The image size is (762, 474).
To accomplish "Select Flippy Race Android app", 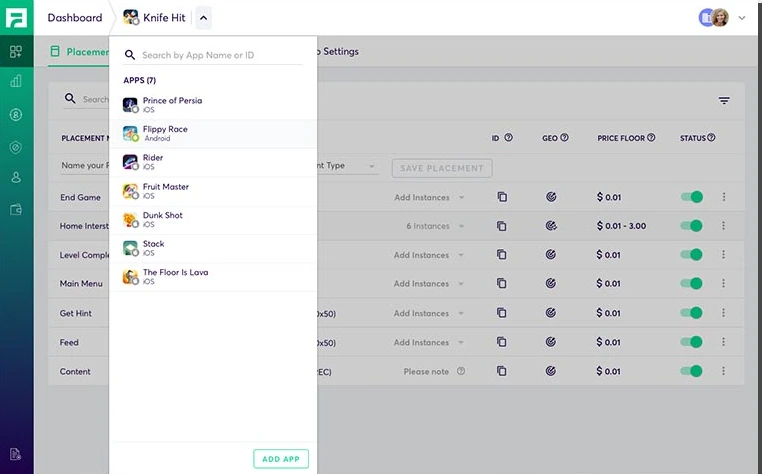I will [x=213, y=133].
